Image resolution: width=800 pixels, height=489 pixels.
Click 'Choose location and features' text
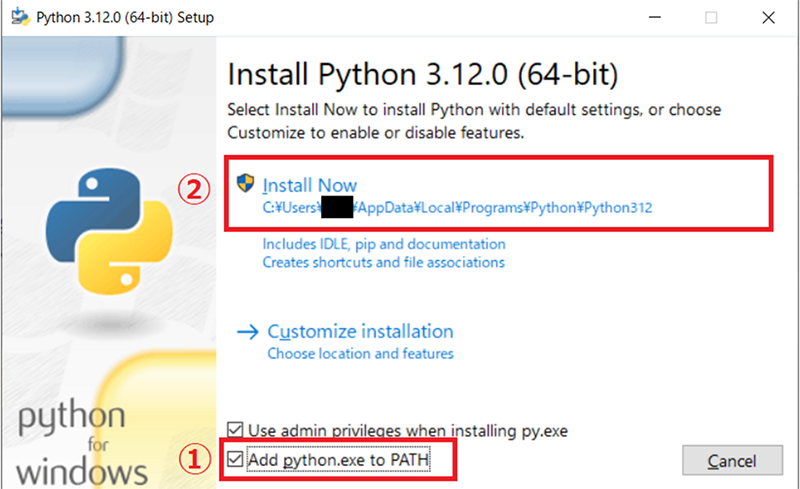[x=360, y=353]
